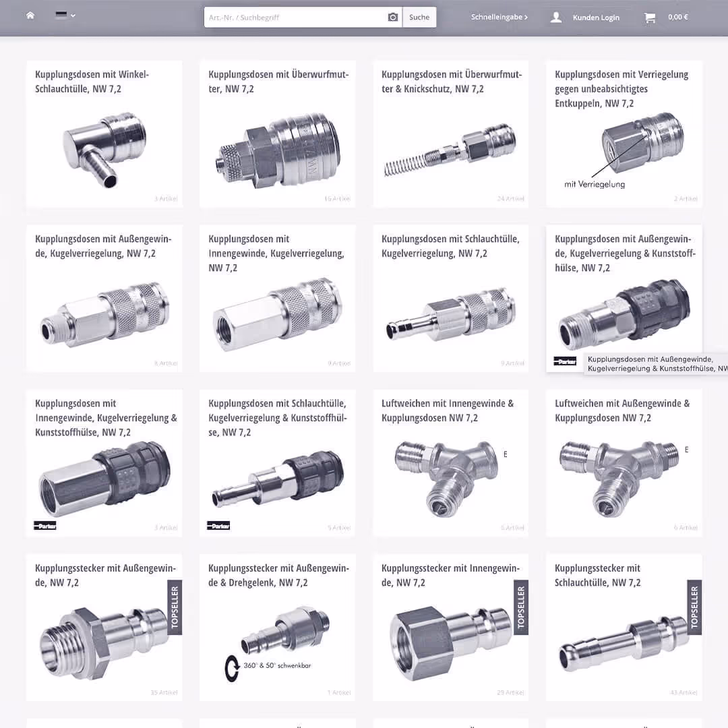The image size is (728, 728).
Task: Open Innengewinde, Kugelverriegelung & Kunststoffhülse title
Action: tap(106, 418)
